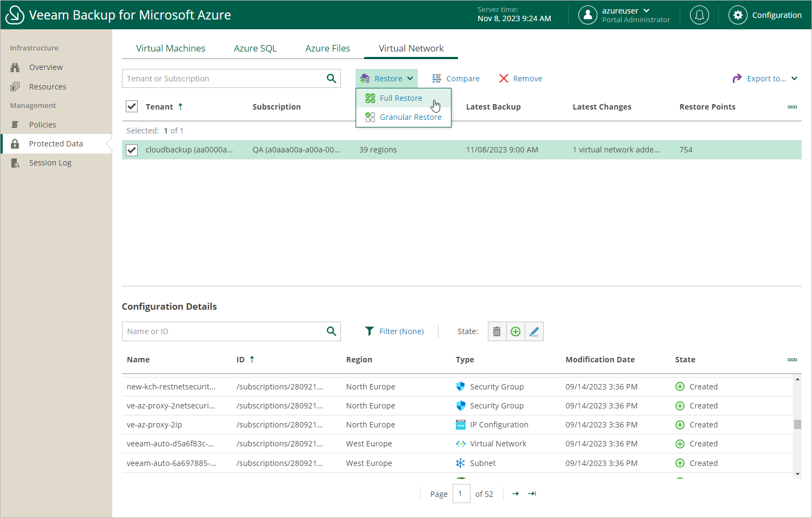The height and width of the screenshot is (518, 812).
Task: Open Resources in sidebar
Action: [x=56, y=87]
